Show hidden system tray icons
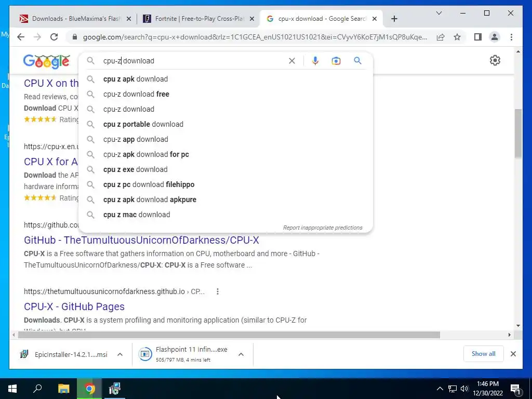Image resolution: width=532 pixels, height=399 pixels. click(440, 389)
